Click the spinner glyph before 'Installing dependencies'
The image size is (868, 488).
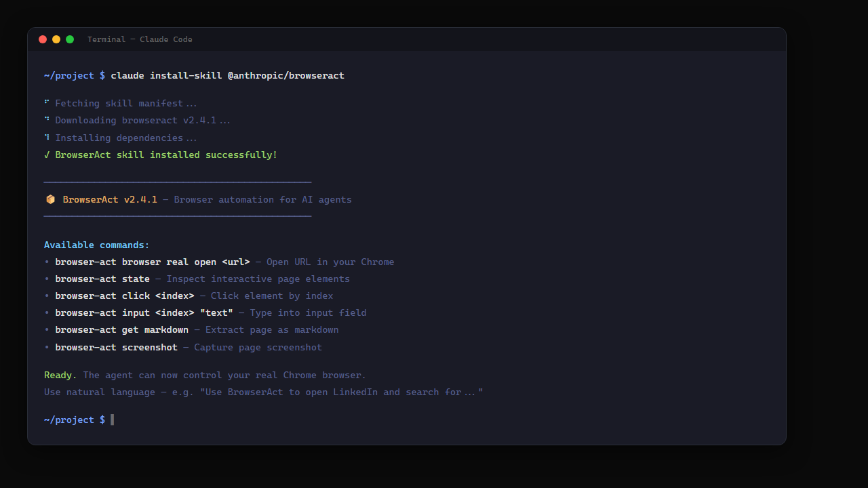pyautogui.click(x=47, y=137)
